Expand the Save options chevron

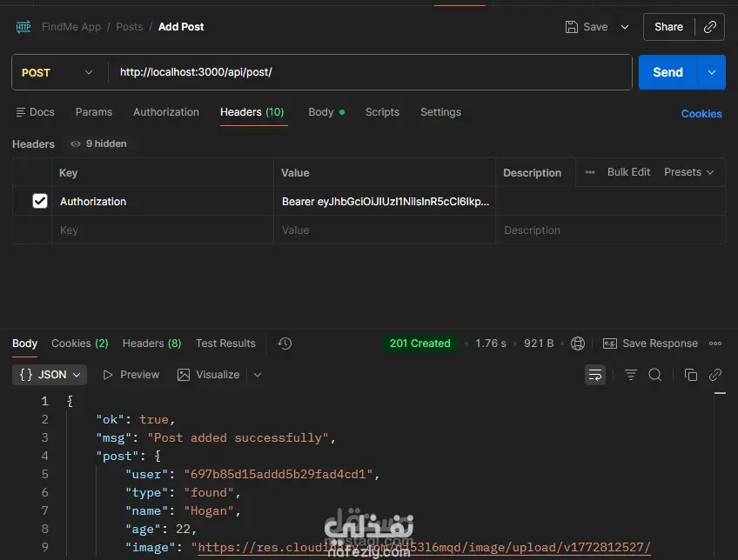point(625,27)
